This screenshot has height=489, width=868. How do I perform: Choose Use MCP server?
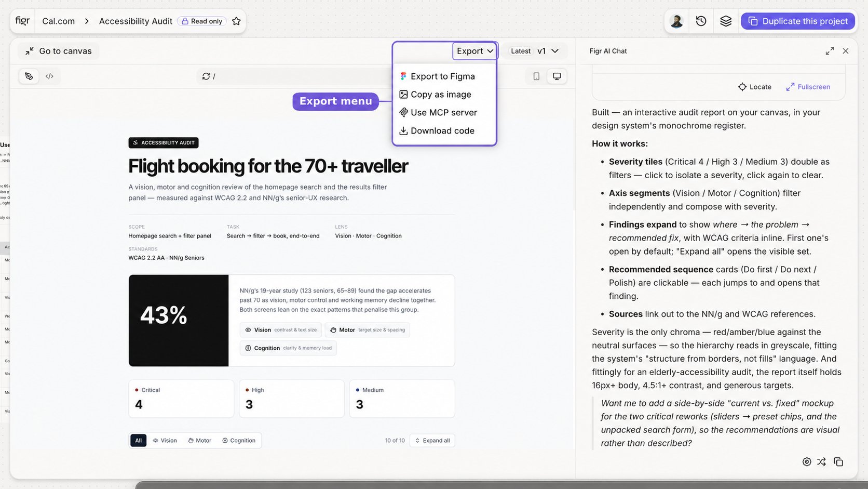pyautogui.click(x=438, y=113)
